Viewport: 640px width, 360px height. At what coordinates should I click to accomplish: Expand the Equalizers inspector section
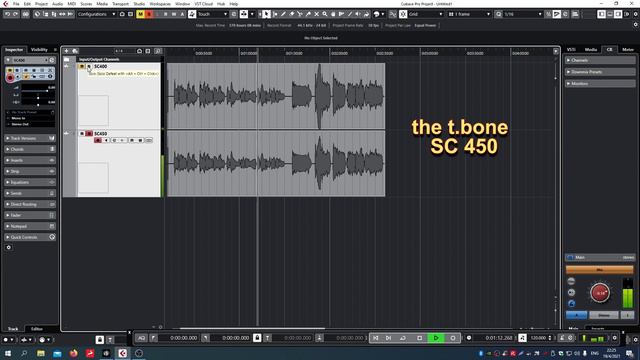pyautogui.click(x=30, y=182)
